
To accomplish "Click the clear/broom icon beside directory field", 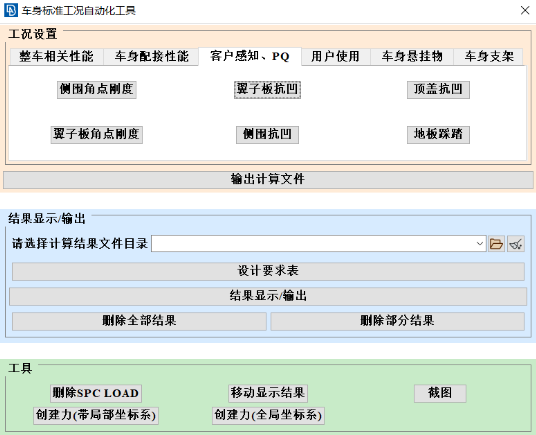I will point(516,244).
